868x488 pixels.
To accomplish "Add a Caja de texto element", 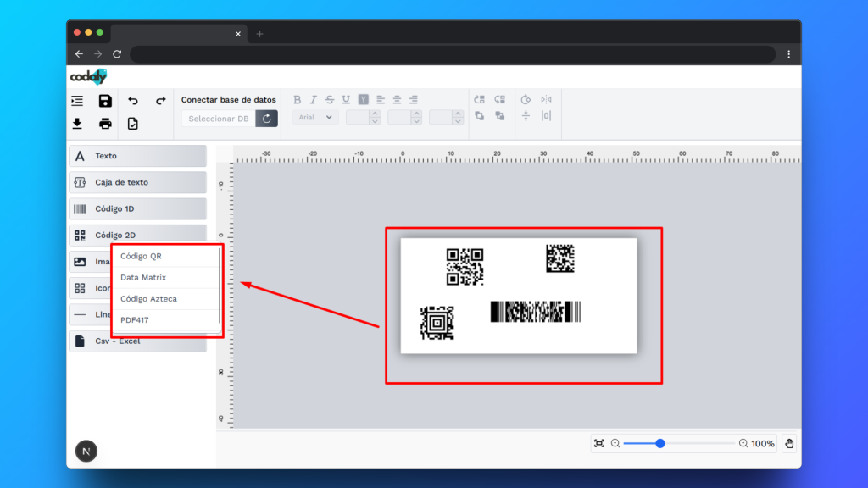I will tap(138, 182).
